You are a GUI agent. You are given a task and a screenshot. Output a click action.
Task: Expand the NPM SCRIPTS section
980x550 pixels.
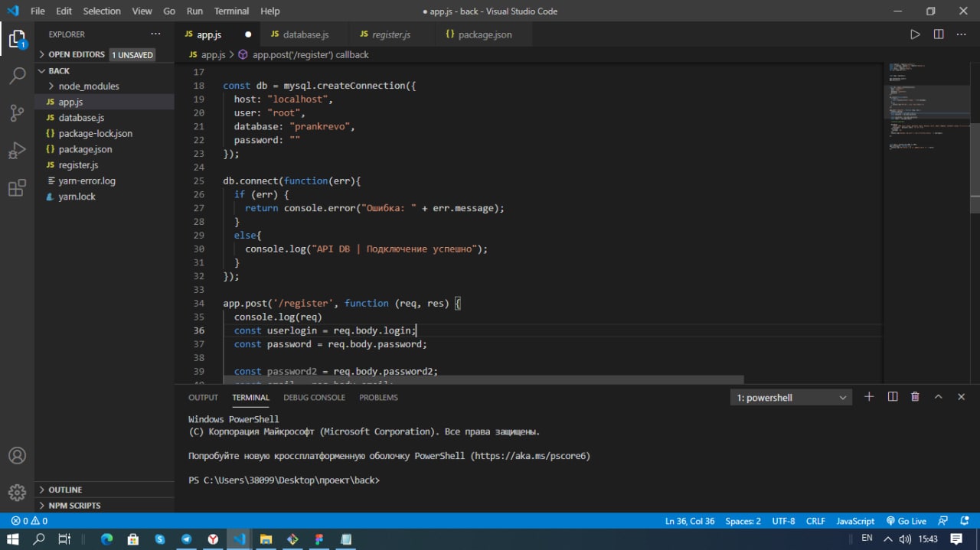74,506
